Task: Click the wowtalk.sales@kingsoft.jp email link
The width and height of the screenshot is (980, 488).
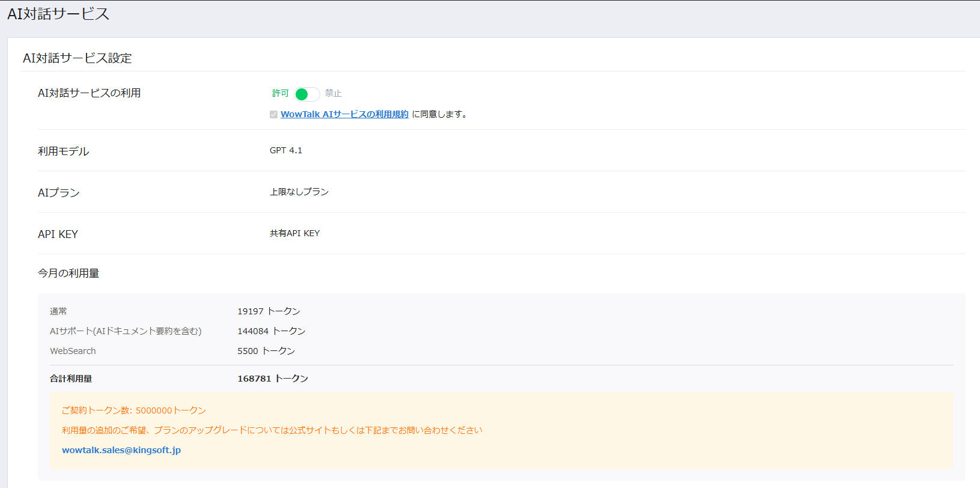Action: point(121,450)
